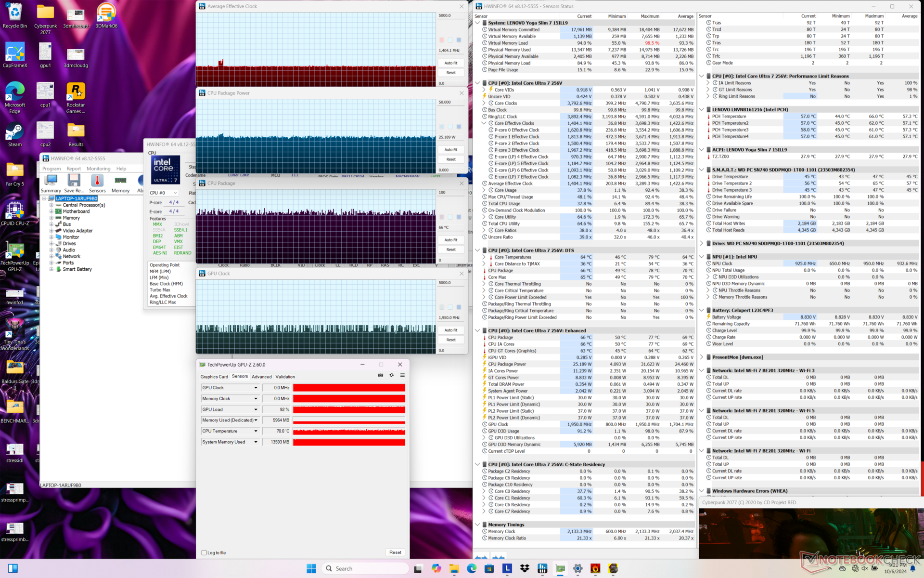The image size is (924, 578).
Task: Switch to the Graphics Card tab
Action: [x=214, y=377]
